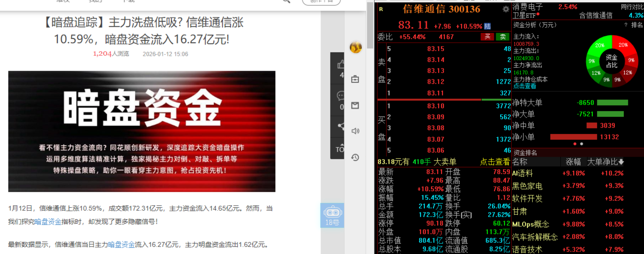Open 同行对比 peer comparison

click(632, 7)
